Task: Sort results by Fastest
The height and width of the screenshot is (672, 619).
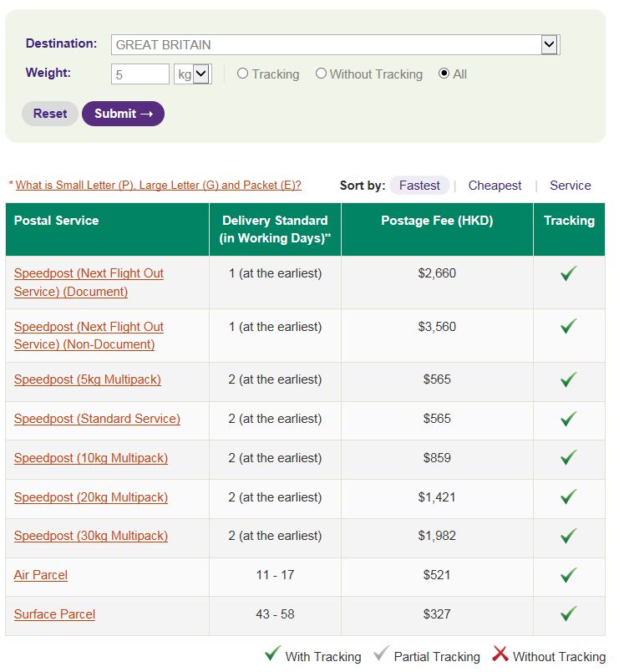Action: coord(419,186)
